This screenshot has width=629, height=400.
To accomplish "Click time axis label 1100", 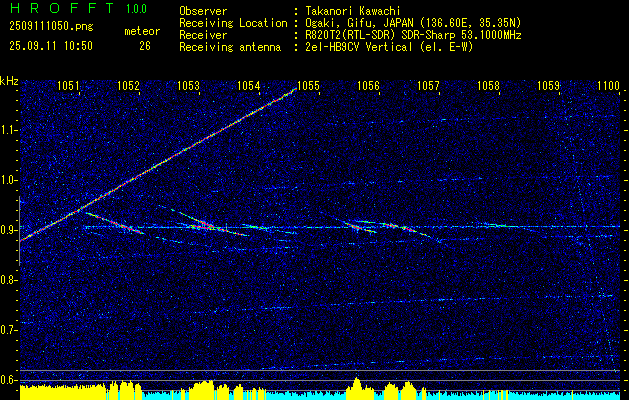I will [x=609, y=85].
